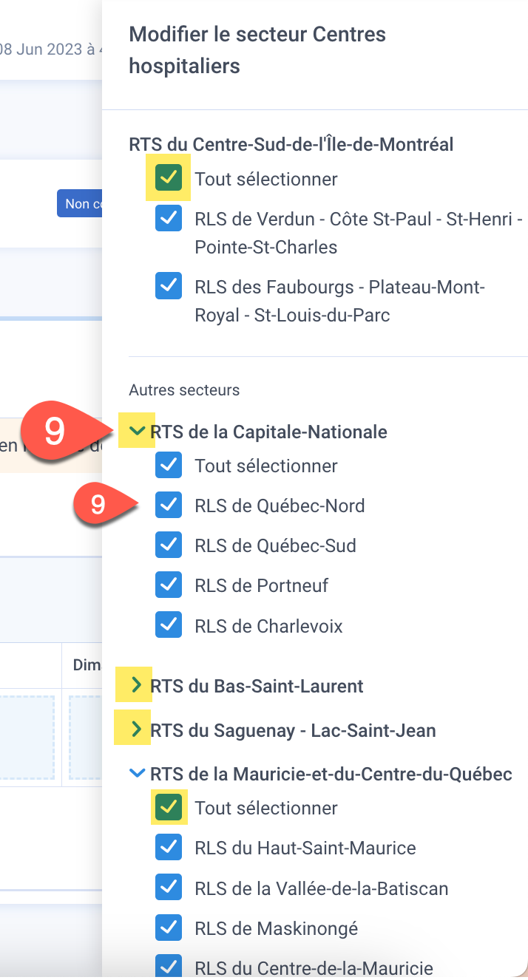Uncheck RLS du Centre-de-la-Mauricie checkbox
The image size is (528, 980).
169,966
